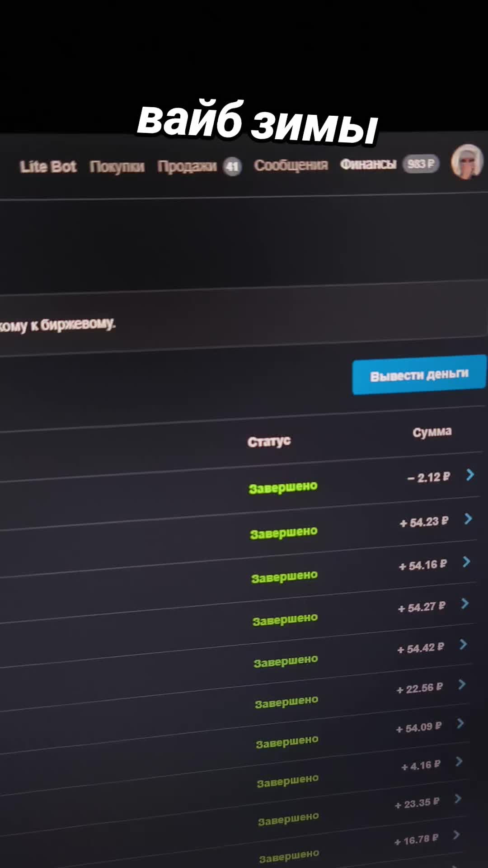This screenshot has height=868, width=488.
Task: Open the Lite Bot menu item
Action: point(48,167)
